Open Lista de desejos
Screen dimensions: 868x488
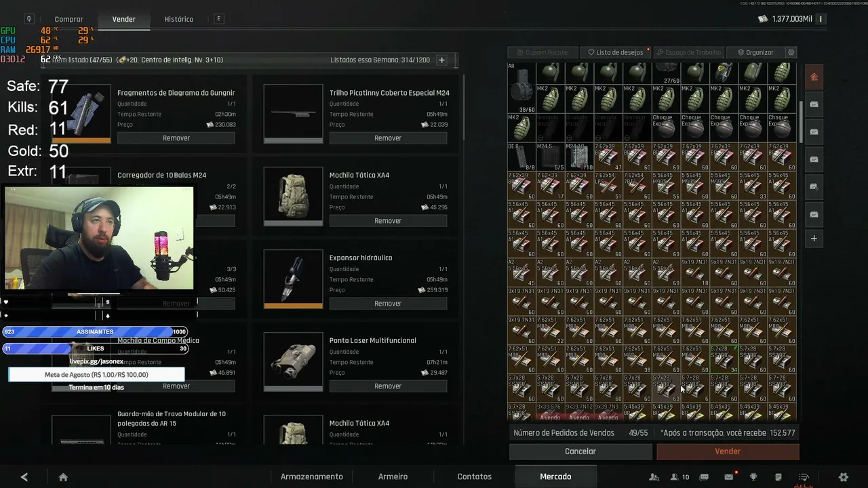[615, 52]
